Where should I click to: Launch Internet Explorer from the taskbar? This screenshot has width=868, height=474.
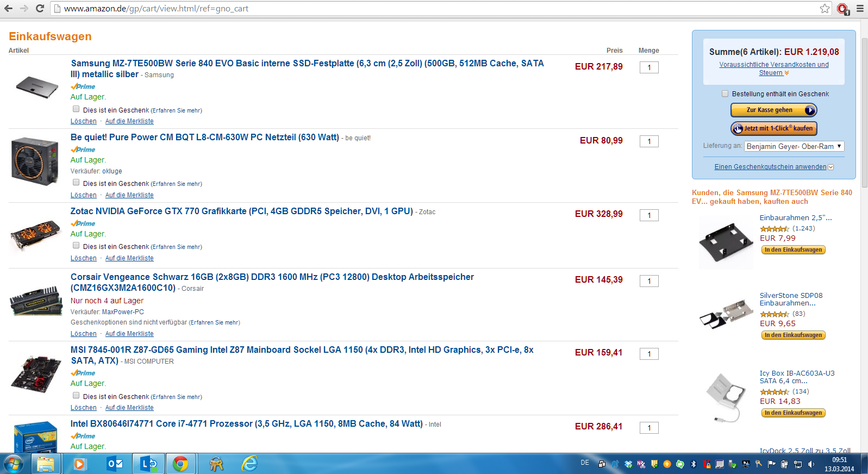(249, 464)
